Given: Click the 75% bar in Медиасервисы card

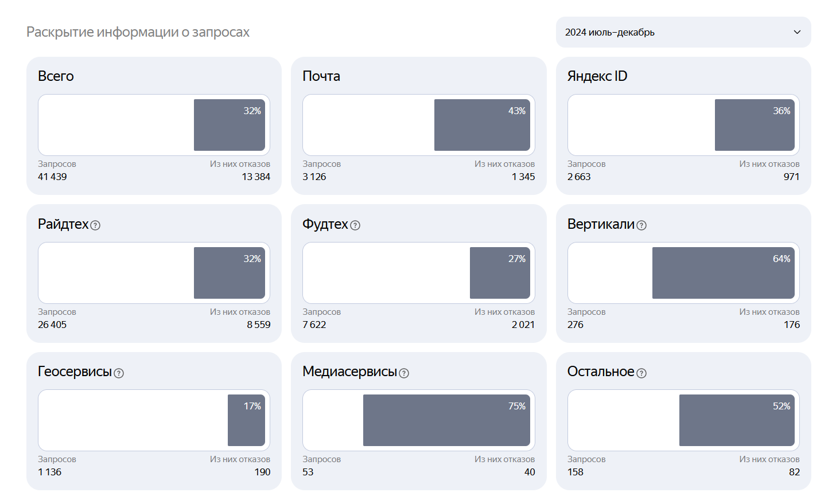Looking at the screenshot, I should (446, 420).
